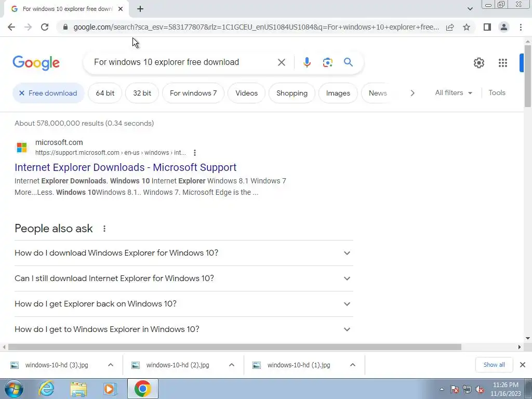Switch to Shopping results
532x399 pixels.
point(292,93)
